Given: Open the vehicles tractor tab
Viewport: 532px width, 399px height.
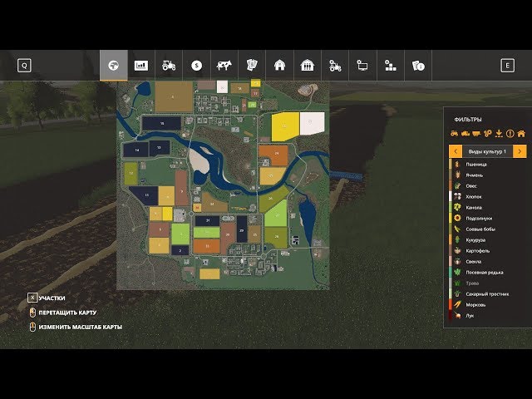Looking at the screenshot, I should click(169, 65).
